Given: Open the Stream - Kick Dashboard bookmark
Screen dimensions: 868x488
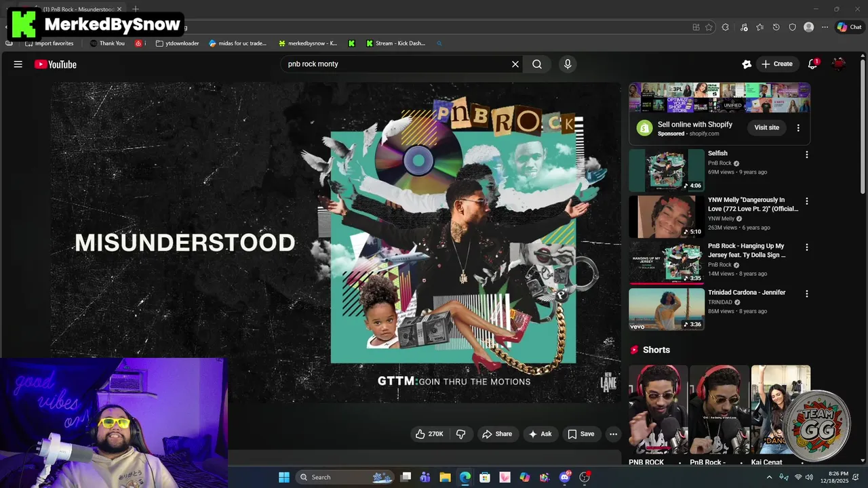Looking at the screenshot, I should (x=395, y=43).
